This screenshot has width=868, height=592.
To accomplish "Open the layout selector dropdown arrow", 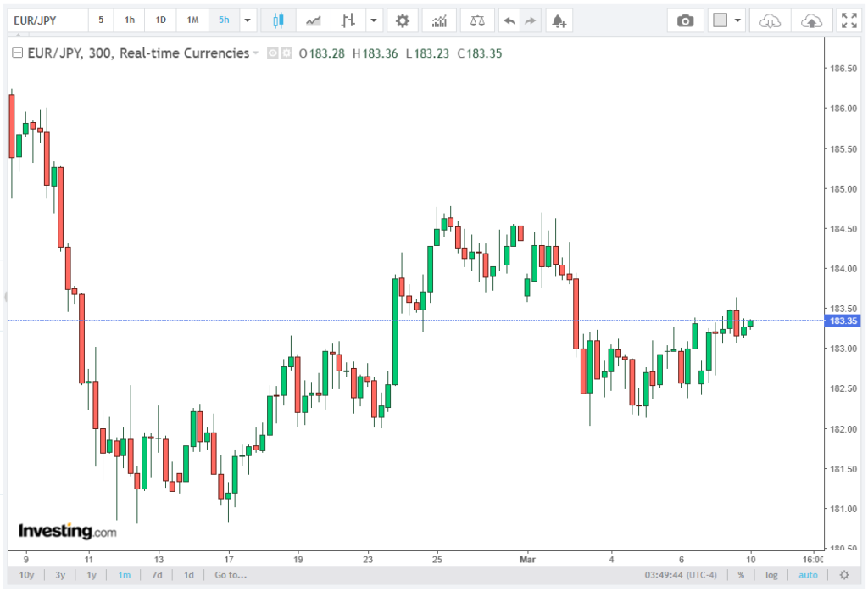I will pyautogui.click(x=738, y=20).
